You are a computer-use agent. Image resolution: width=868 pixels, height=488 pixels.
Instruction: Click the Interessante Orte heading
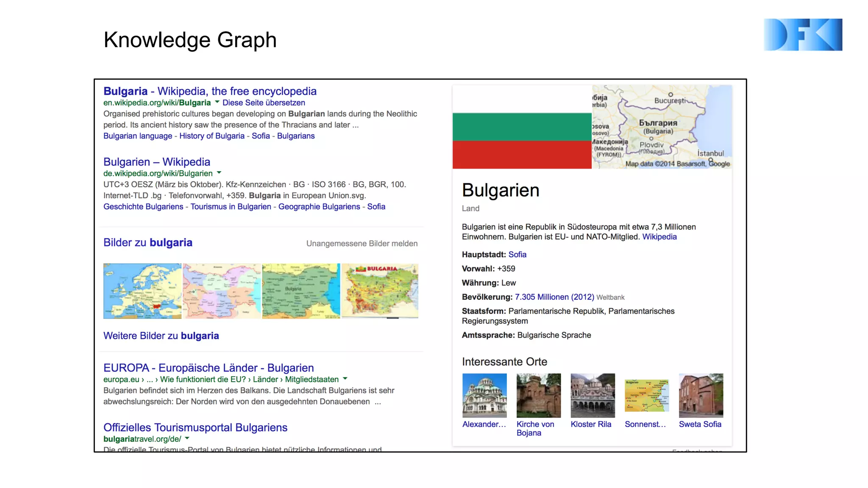click(504, 362)
